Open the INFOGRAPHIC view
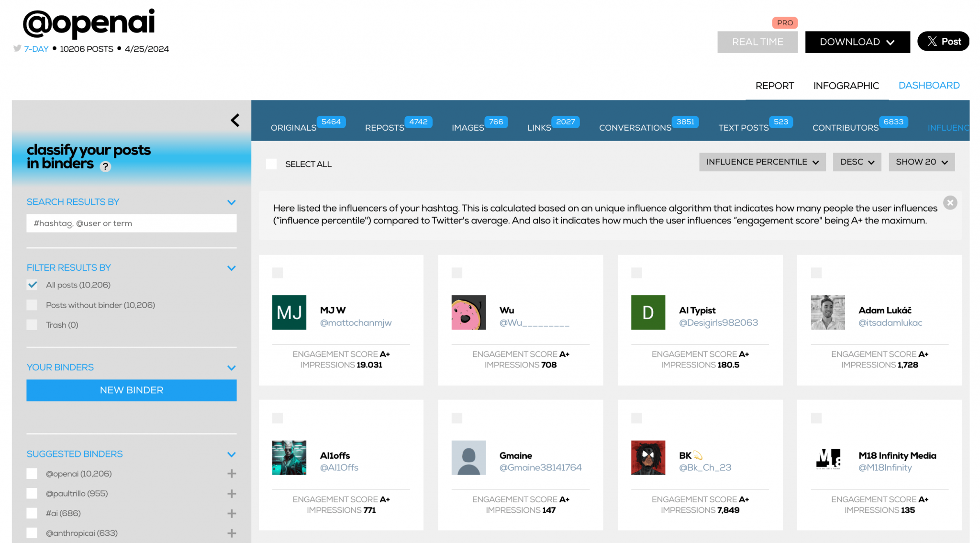 (x=846, y=85)
